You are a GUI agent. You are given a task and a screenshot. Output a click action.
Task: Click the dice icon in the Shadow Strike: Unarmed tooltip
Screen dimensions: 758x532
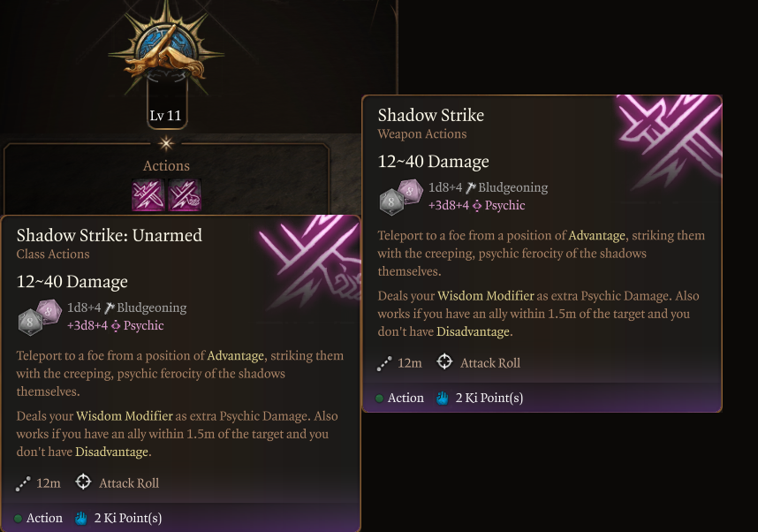coord(40,317)
